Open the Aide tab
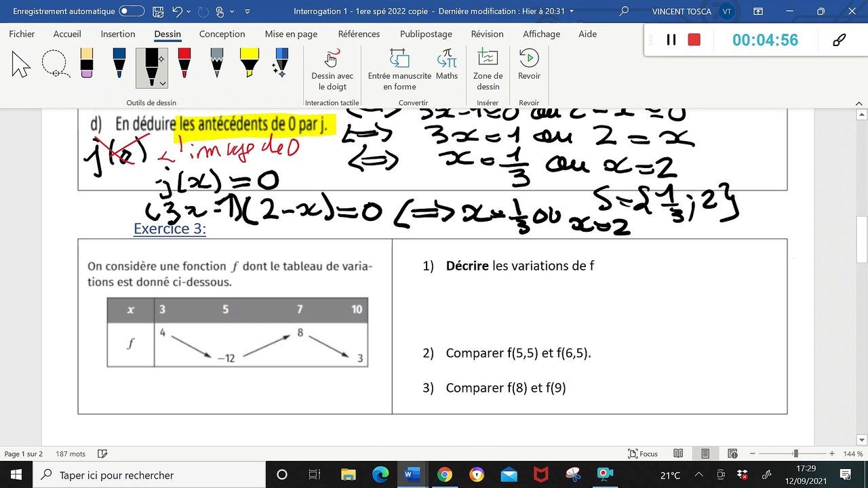This screenshot has height=488, width=868. [x=587, y=34]
